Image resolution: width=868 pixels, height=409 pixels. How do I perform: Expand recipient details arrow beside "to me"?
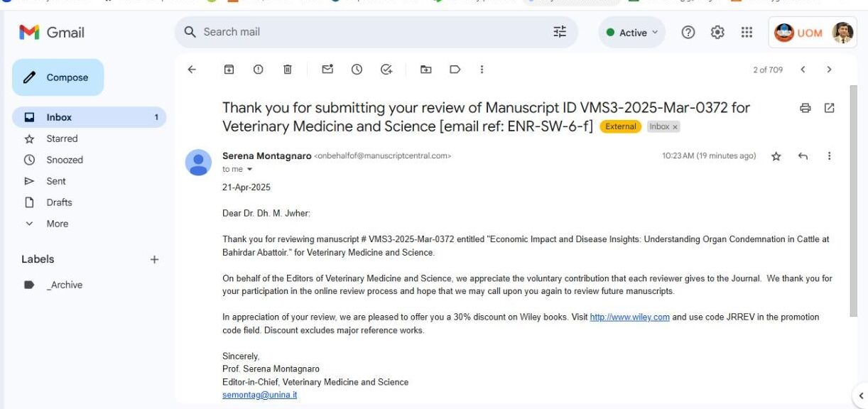pos(249,170)
